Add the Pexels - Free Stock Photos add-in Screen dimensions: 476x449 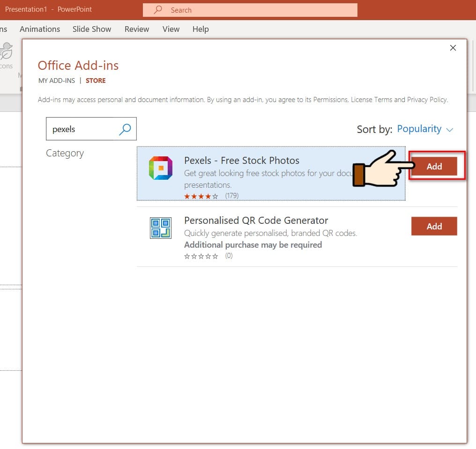coord(434,166)
